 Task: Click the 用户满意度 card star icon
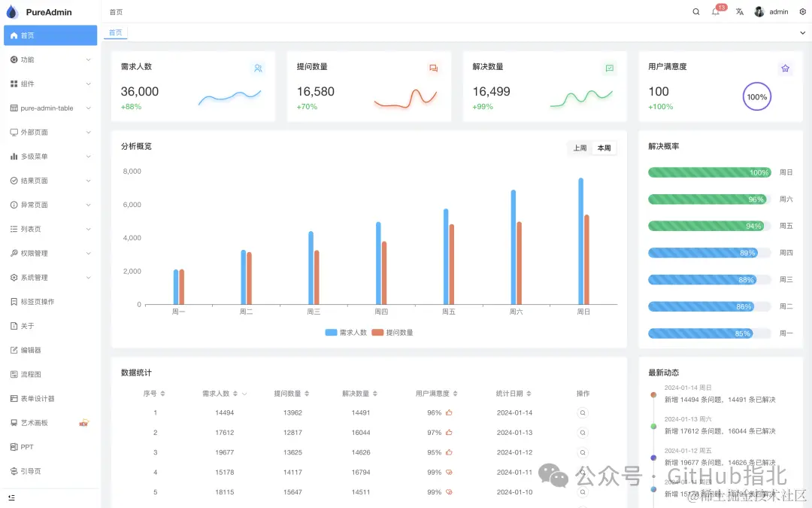pyautogui.click(x=785, y=68)
